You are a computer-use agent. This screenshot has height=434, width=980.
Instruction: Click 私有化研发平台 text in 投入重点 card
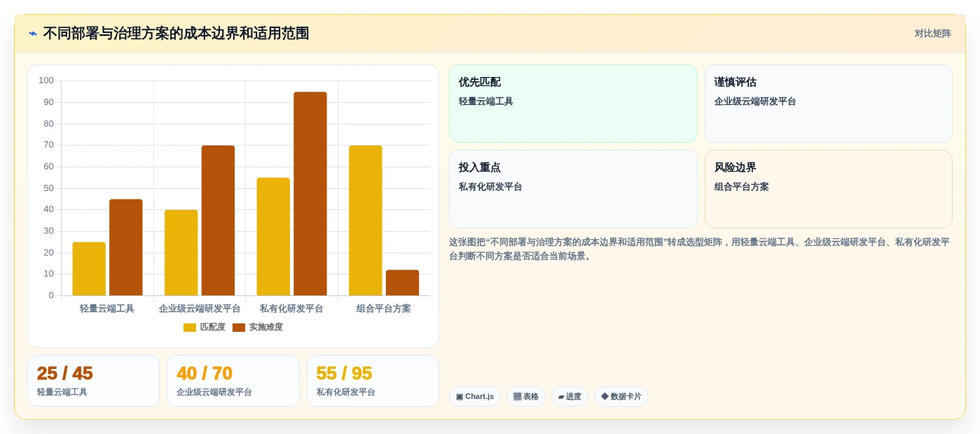click(x=490, y=187)
